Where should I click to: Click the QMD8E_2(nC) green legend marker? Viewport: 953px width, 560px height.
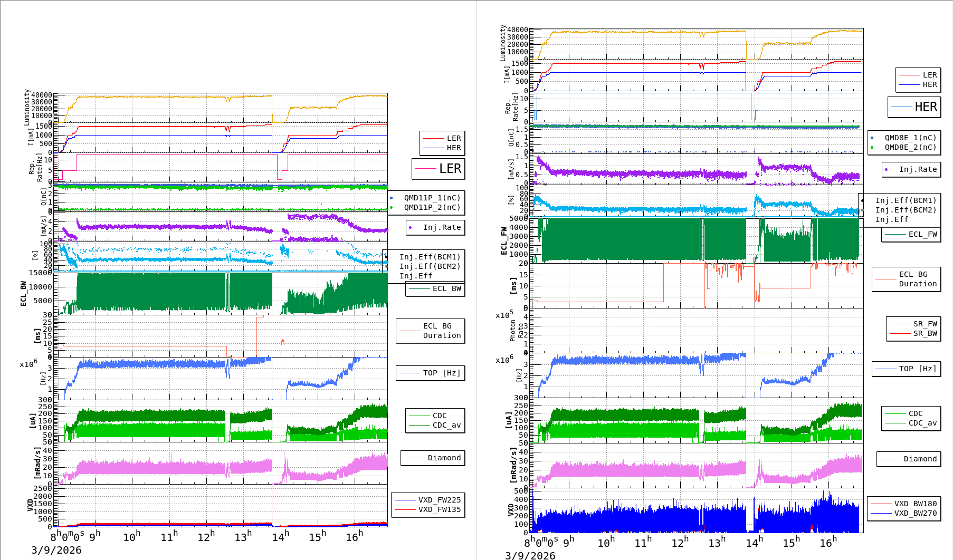click(x=872, y=148)
